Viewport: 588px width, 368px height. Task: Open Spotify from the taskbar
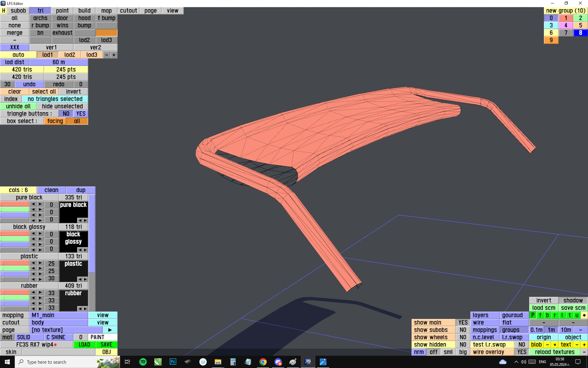[143, 362]
